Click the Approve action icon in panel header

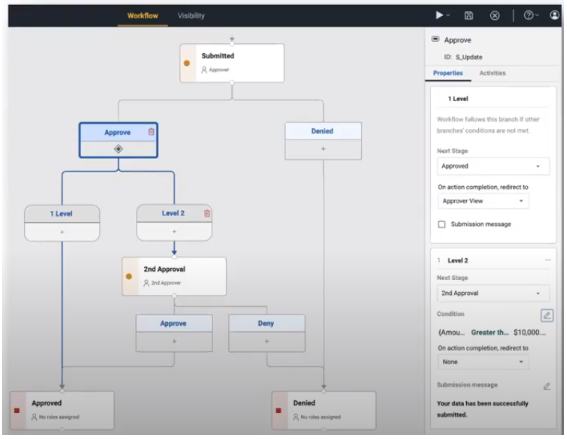[436, 39]
